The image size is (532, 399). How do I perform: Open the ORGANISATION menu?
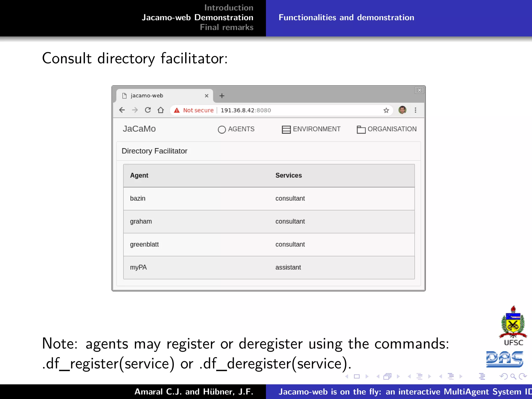(x=387, y=129)
